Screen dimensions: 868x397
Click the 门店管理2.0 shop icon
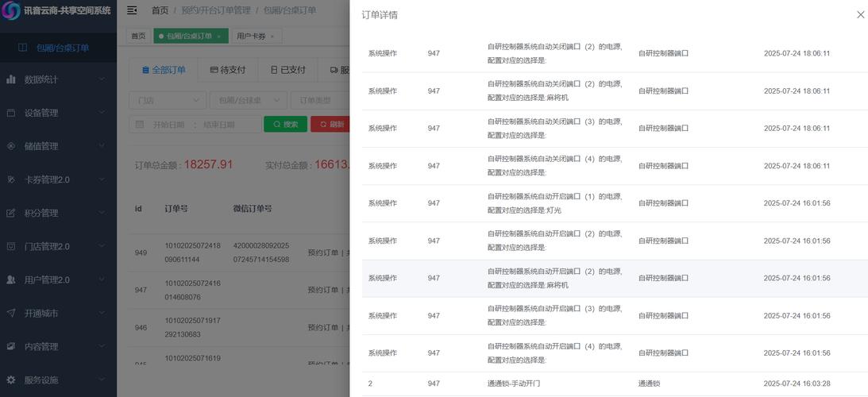pos(11,246)
